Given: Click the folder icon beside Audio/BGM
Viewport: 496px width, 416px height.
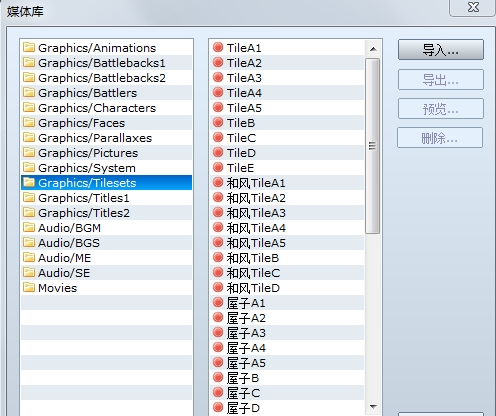Looking at the screenshot, I should [29, 227].
